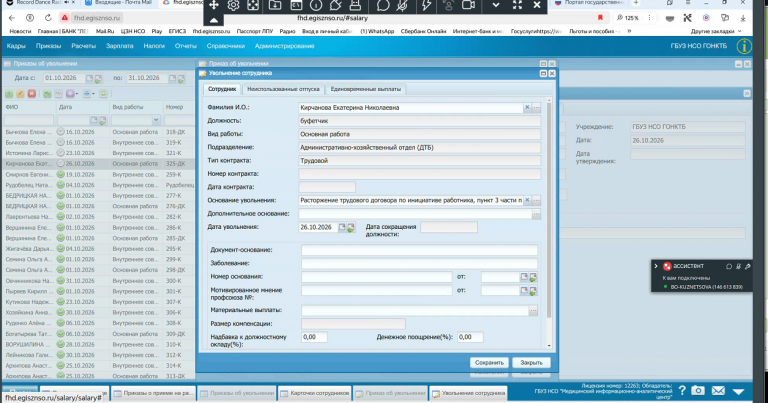Expand the footer down-arrow menu
Viewport: 768px width, 403px height.
tap(739, 391)
